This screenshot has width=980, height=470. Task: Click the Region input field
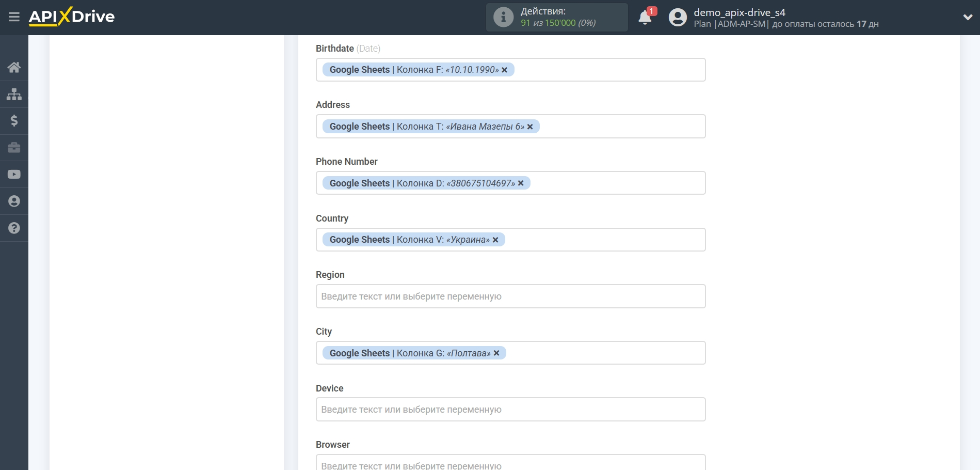point(510,296)
